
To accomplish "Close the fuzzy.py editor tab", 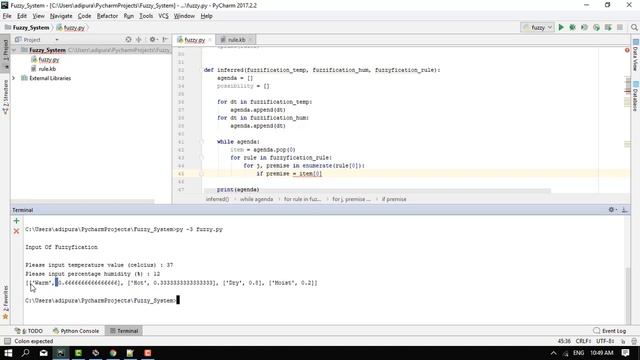I will tap(210, 40).
